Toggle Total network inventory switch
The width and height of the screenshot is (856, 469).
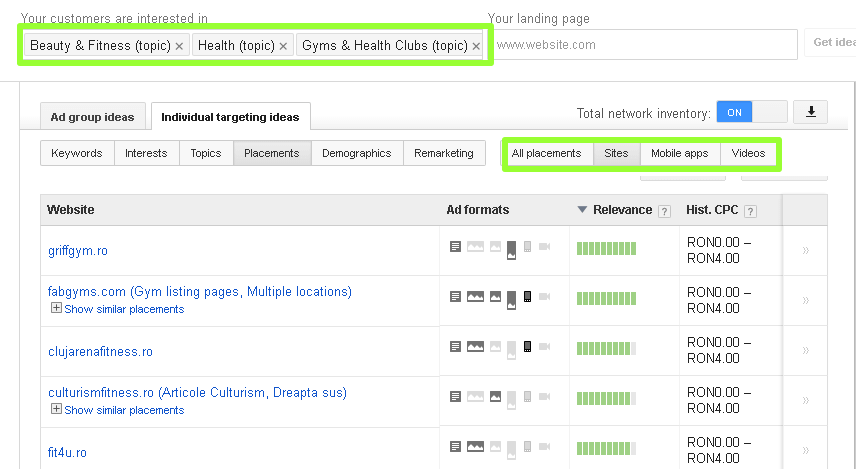coord(752,112)
